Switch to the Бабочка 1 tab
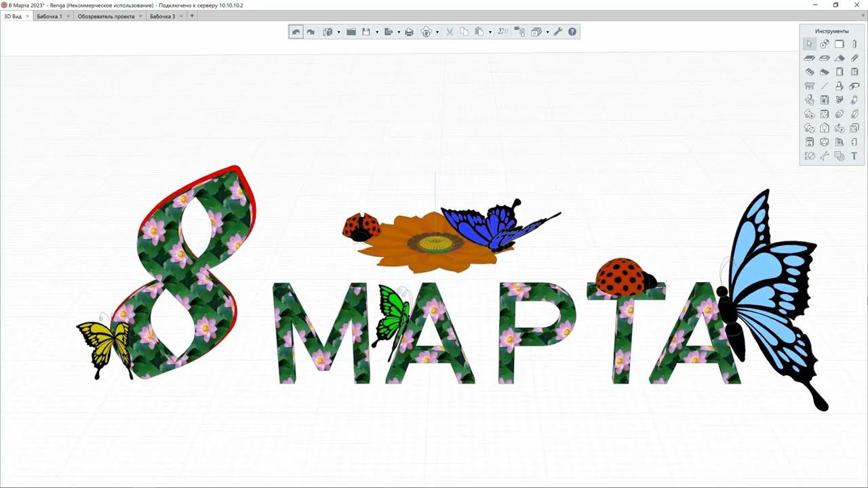Image resolution: width=868 pixels, height=488 pixels. click(x=49, y=16)
